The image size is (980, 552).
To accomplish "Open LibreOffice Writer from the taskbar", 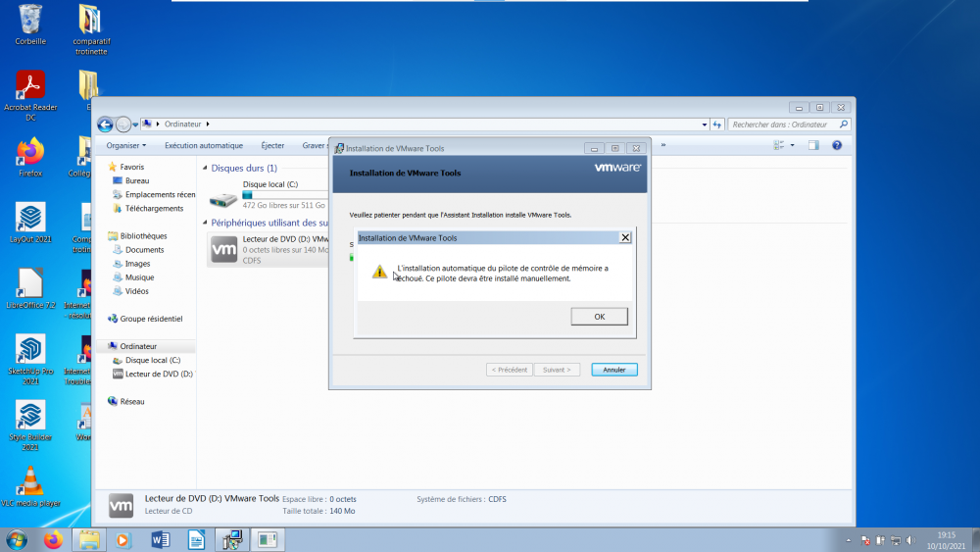I will point(196,539).
